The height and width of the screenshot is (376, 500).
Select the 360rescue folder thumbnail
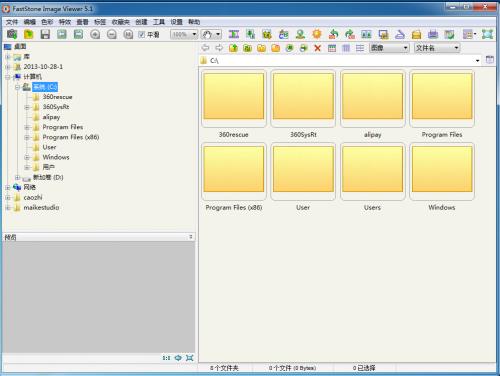tap(234, 98)
